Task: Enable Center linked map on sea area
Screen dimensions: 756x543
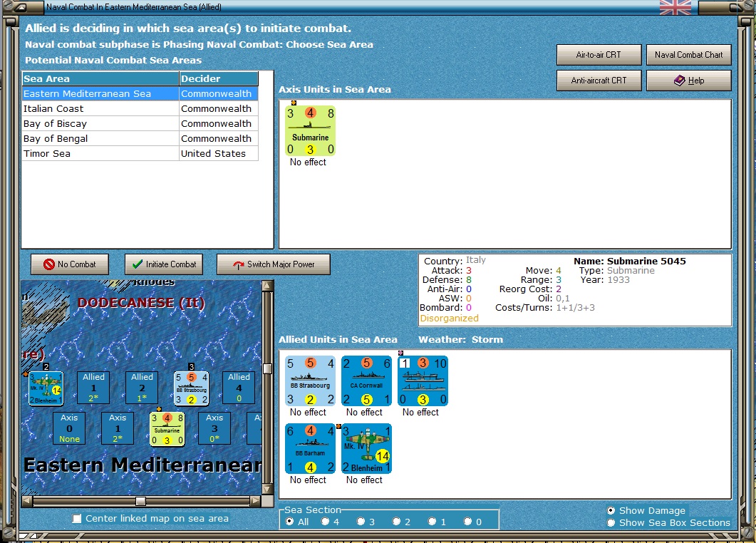Action: point(77,518)
